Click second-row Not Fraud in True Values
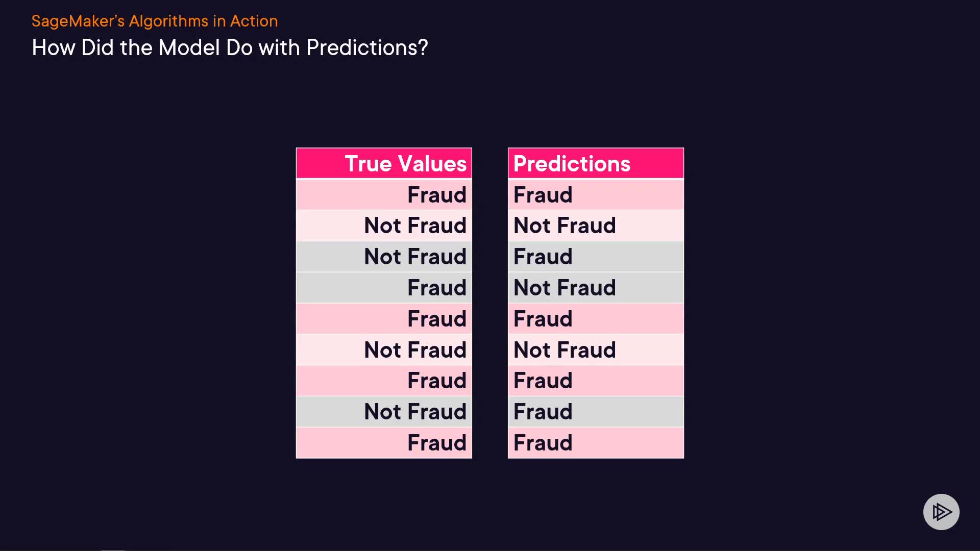The image size is (980, 551). [x=384, y=226]
